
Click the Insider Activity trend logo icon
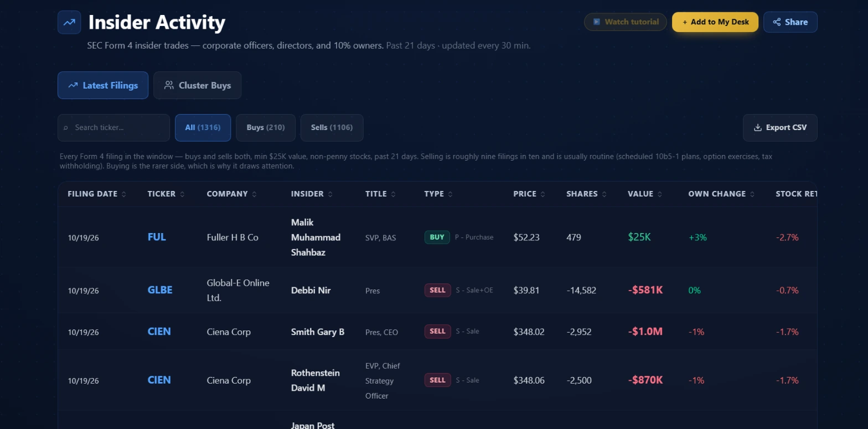click(69, 22)
